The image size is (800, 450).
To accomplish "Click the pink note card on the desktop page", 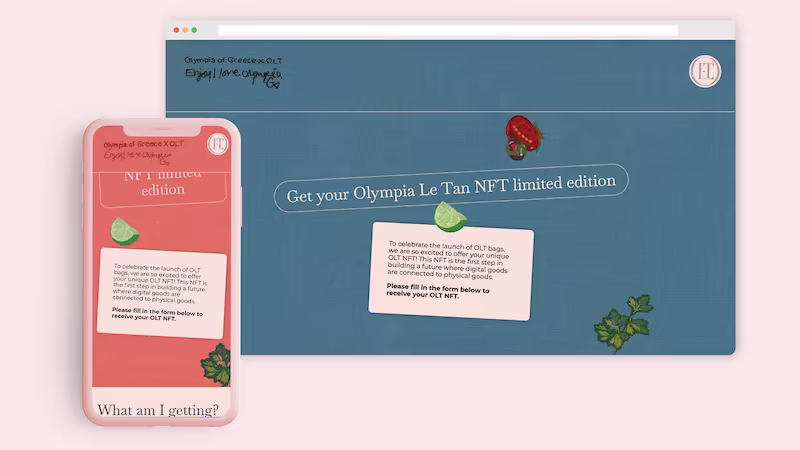I will point(451,271).
